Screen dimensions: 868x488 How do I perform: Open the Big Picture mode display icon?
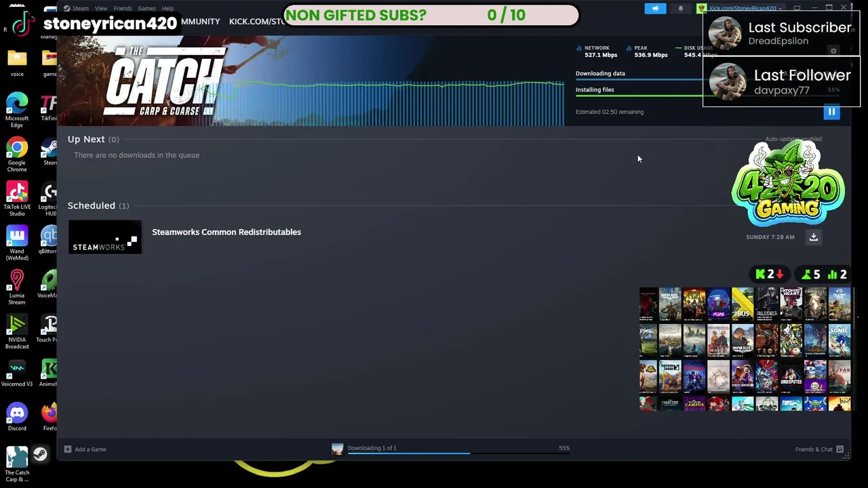point(797,8)
